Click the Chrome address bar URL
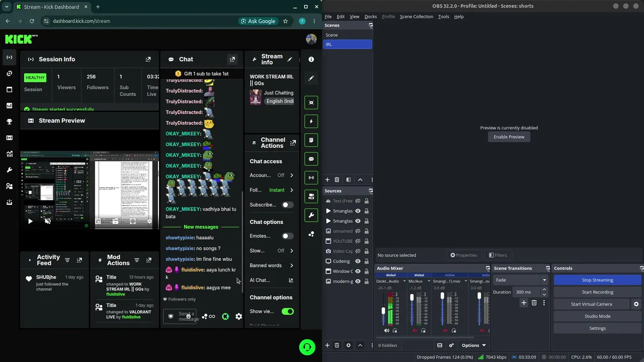 click(82, 21)
